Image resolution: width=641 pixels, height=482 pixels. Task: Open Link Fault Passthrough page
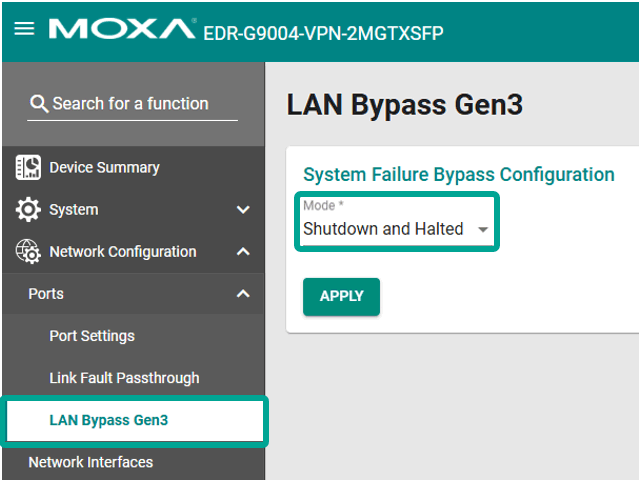(124, 378)
